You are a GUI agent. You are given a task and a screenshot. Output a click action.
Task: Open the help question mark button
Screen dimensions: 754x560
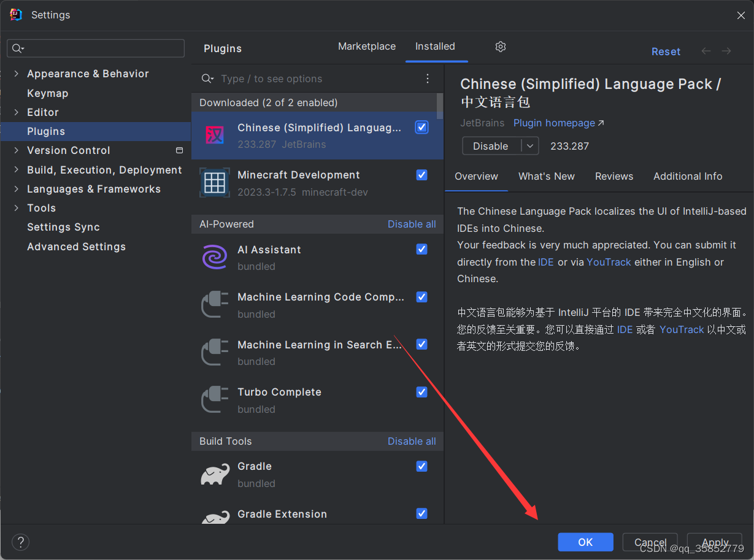click(20, 542)
